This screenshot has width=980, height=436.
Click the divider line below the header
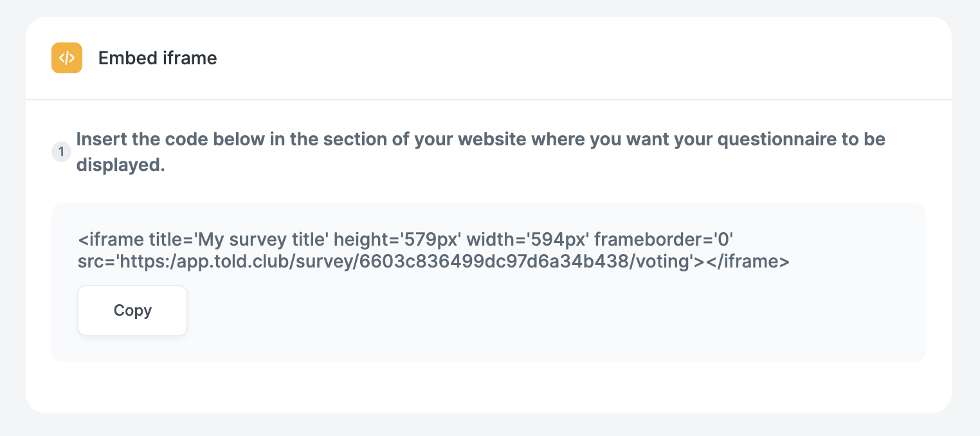pos(489,100)
